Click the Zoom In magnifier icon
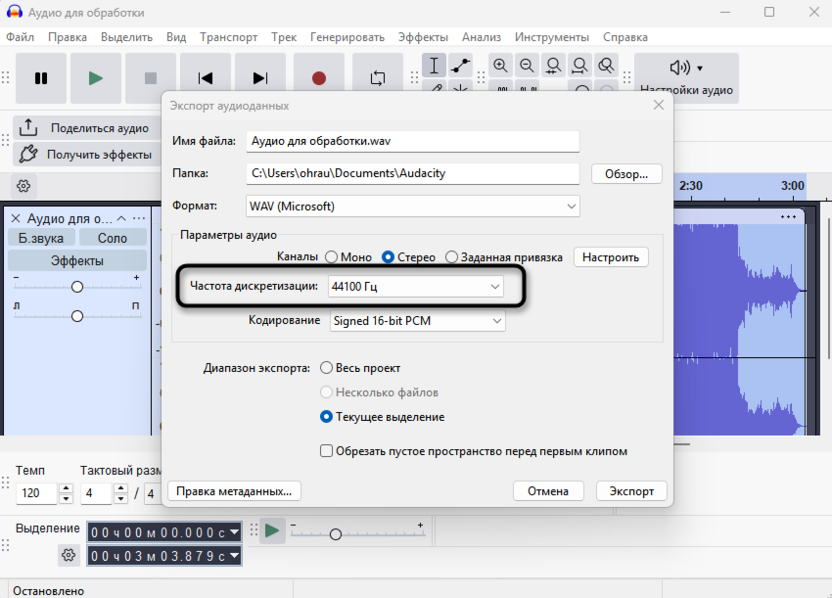Screen dimensions: 832x598 (500, 66)
